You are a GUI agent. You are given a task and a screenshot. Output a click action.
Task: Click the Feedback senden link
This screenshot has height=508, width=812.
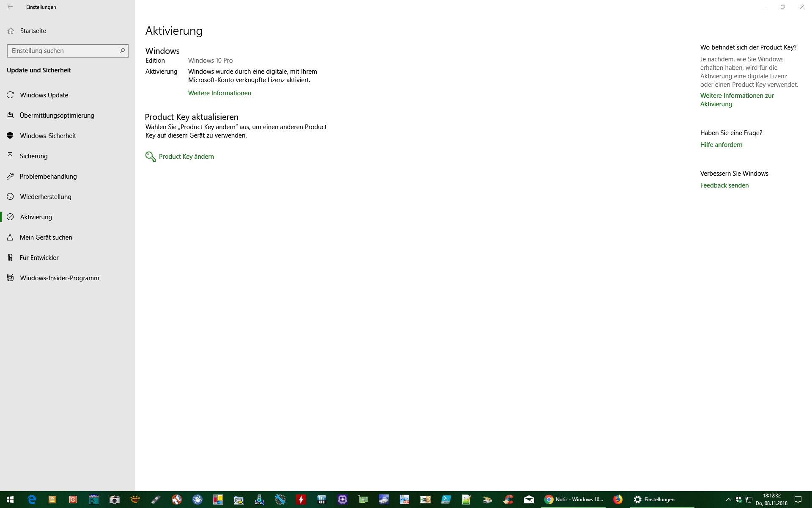[724, 185]
